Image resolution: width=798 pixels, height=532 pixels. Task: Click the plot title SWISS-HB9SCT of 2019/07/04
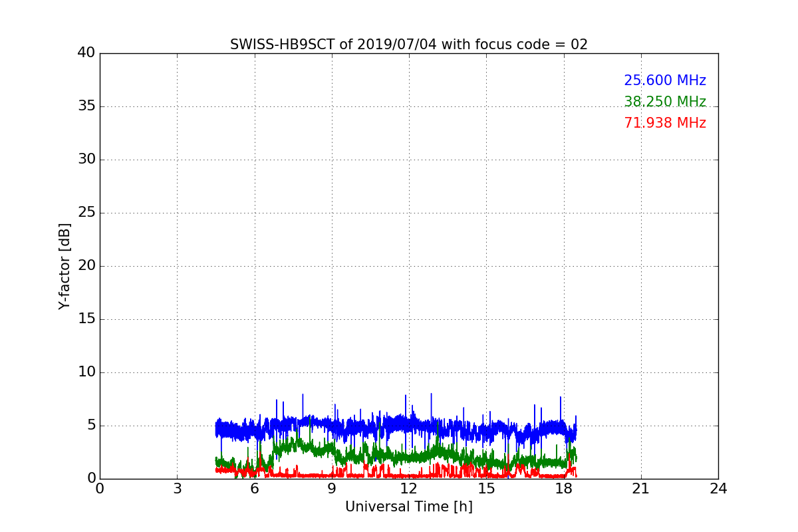tap(409, 45)
